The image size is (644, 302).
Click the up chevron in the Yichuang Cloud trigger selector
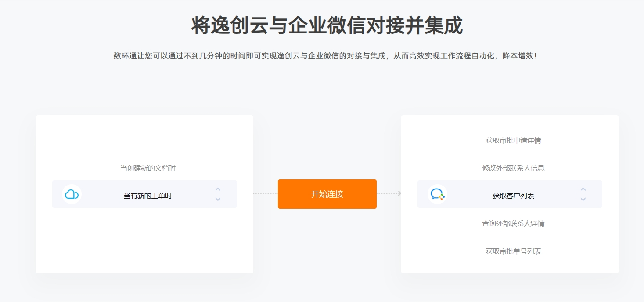click(218, 189)
